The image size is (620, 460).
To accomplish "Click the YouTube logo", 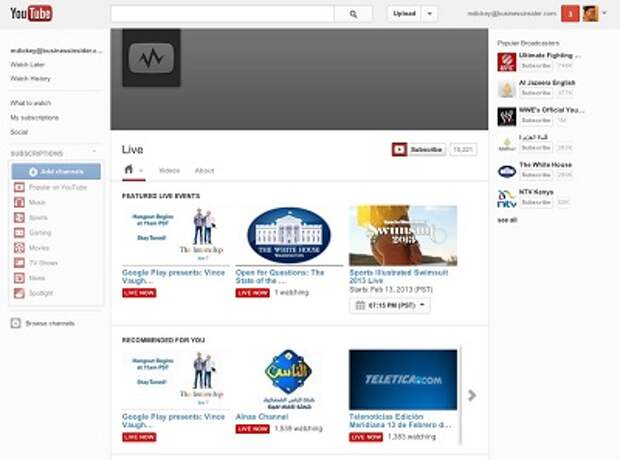I will tap(31, 13).
